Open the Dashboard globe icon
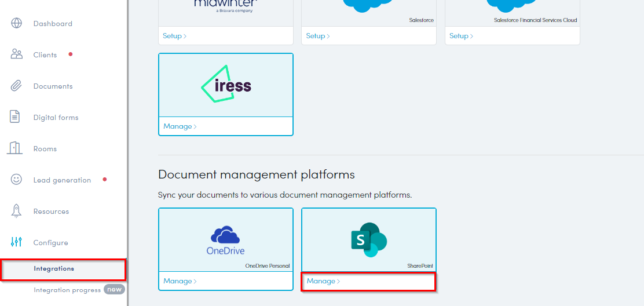 [x=16, y=23]
